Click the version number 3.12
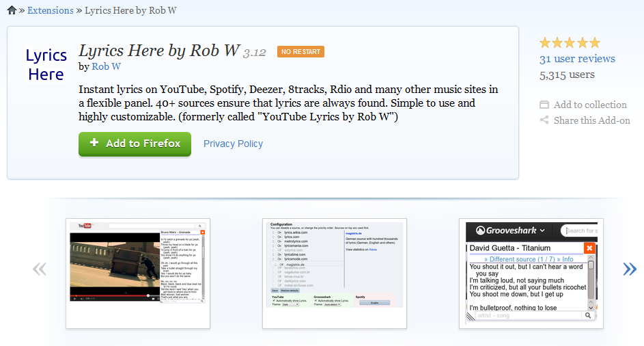644x346 pixels. [254, 53]
